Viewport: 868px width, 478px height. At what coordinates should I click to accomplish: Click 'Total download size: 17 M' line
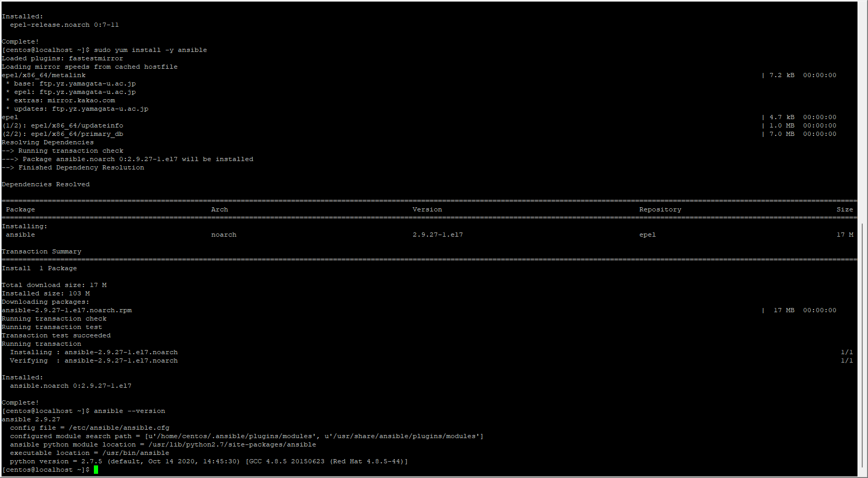(54, 285)
